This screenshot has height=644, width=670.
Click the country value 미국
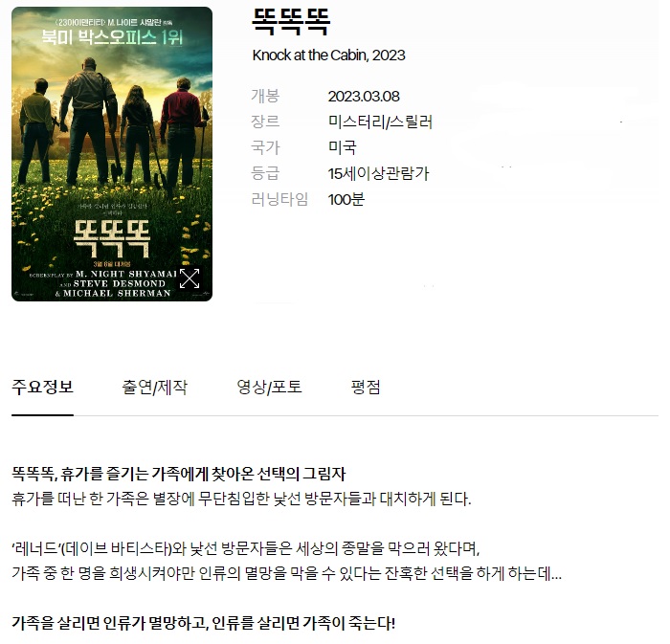coord(343,147)
